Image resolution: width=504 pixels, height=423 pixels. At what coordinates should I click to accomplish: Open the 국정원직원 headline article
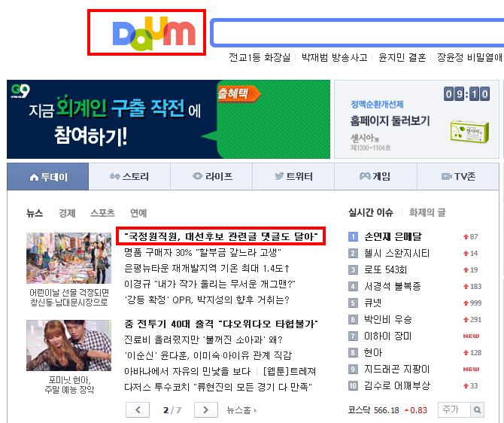pos(221,236)
